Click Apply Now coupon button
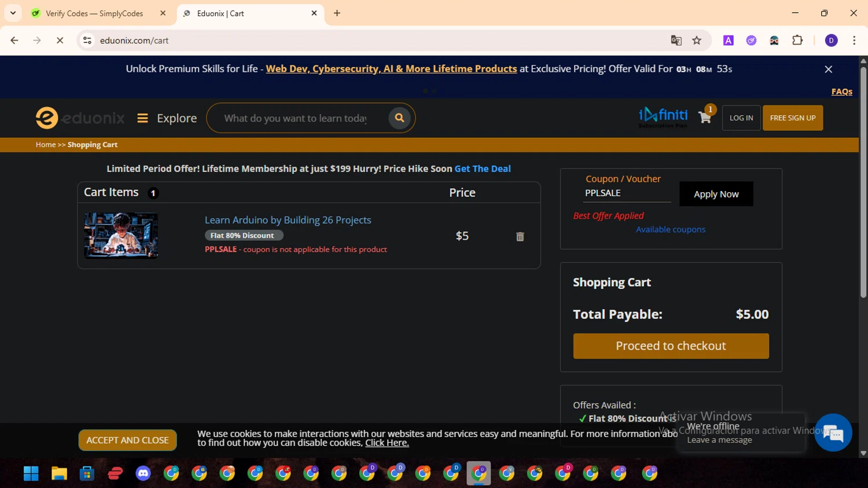Image resolution: width=868 pixels, height=488 pixels. coord(716,194)
